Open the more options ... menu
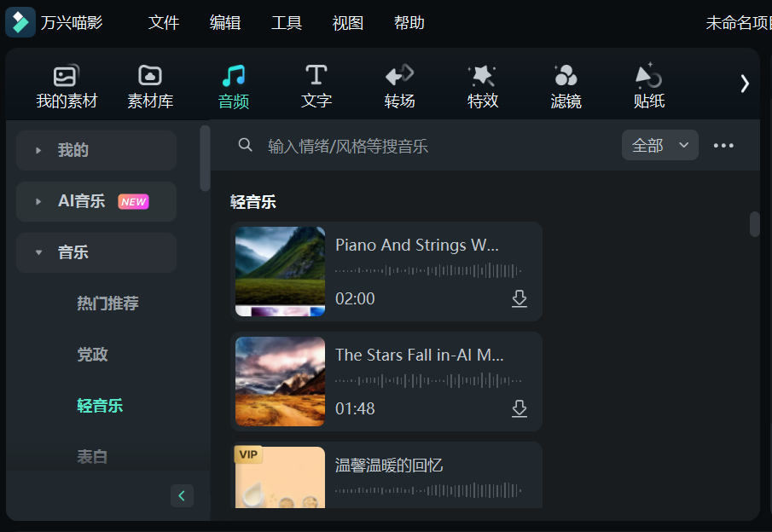This screenshot has width=772, height=532. pos(723,145)
